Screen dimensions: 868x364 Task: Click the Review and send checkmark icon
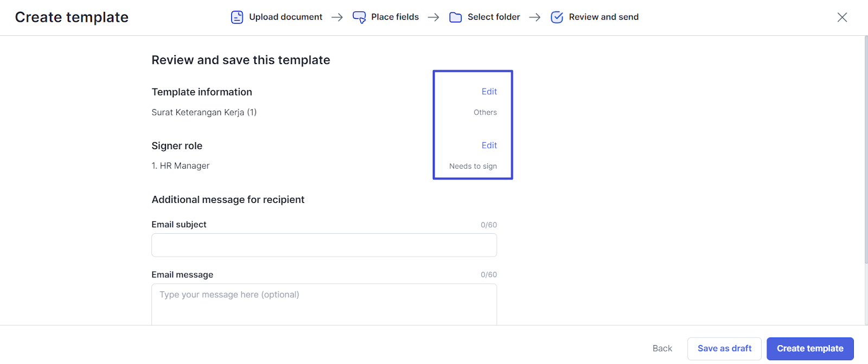[557, 17]
